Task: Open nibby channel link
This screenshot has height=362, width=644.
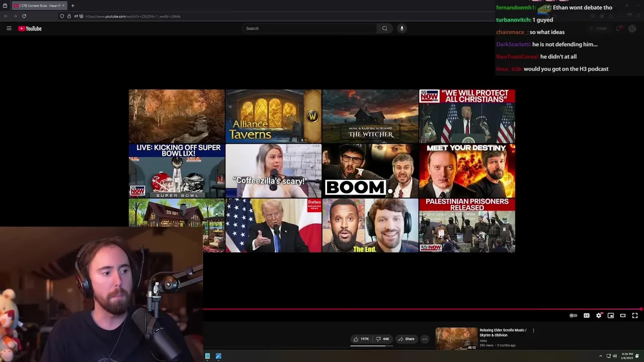Action: click(x=483, y=341)
